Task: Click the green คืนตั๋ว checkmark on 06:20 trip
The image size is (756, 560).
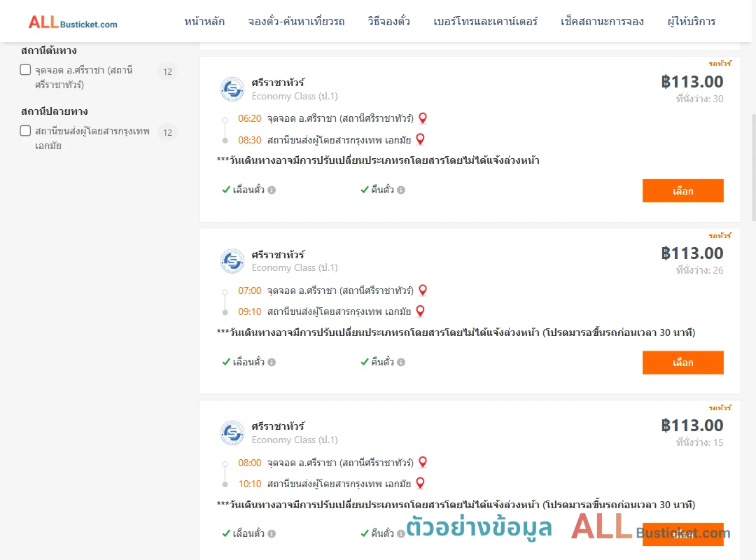Action: tap(365, 190)
